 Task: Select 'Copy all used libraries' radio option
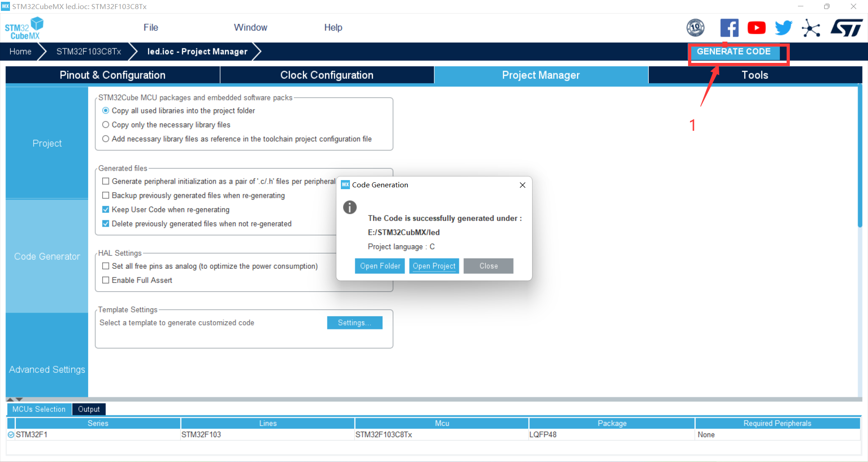point(105,110)
